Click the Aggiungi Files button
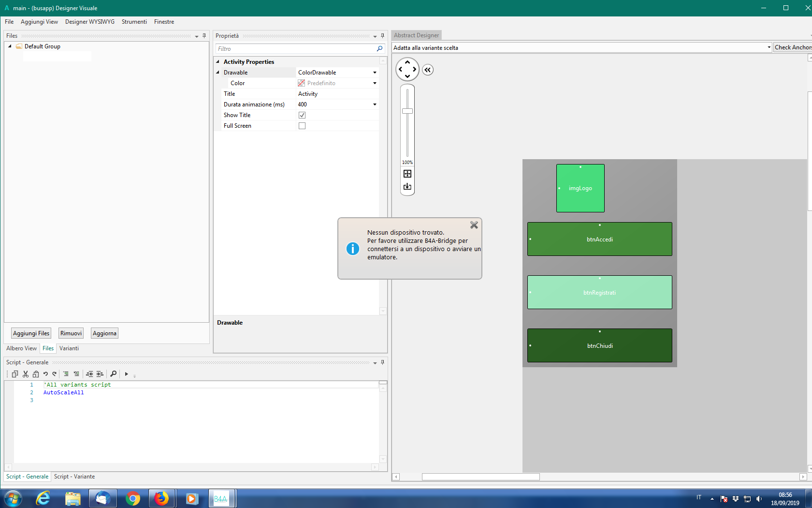This screenshot has width=812, height=508. [31, 333]
